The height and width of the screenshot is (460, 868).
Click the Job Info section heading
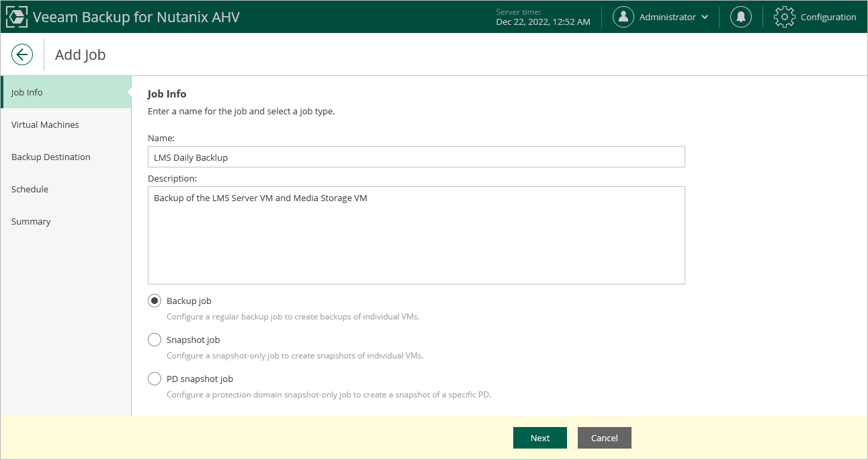click(x=167, y=93)
